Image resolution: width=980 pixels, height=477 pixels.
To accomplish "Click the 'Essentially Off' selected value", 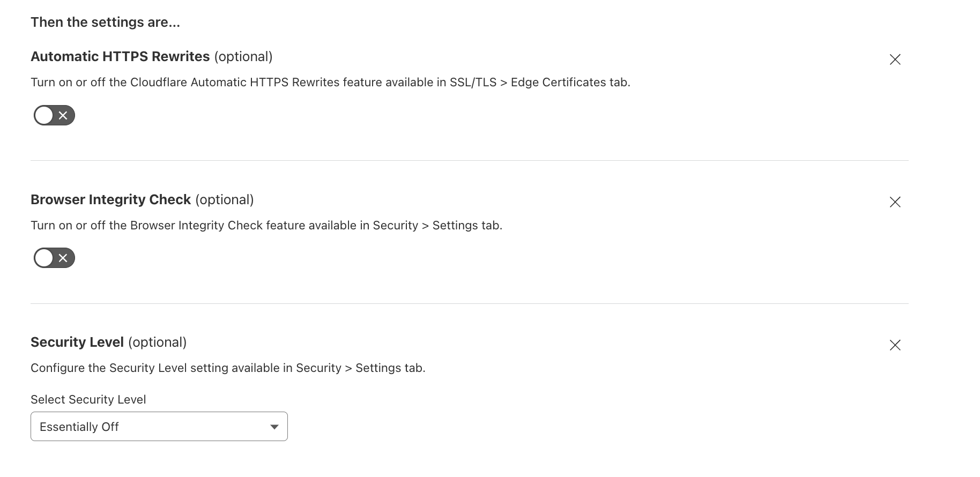I will click(79, 427).
